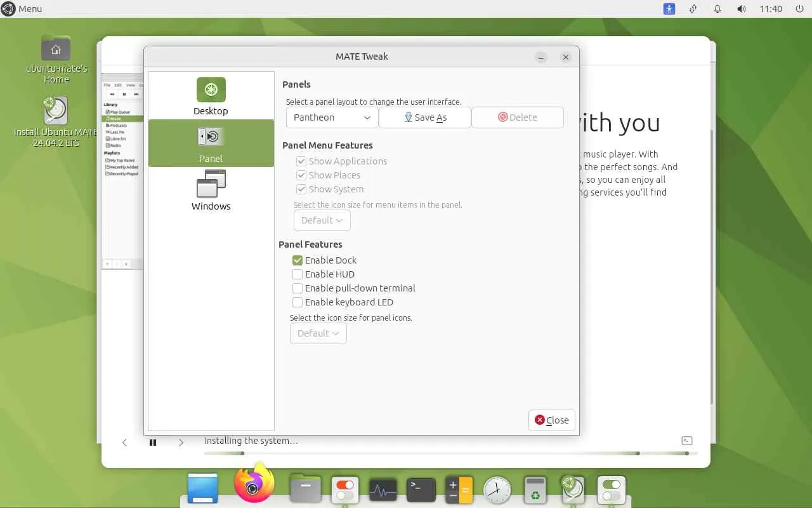Show the installer terminal output icon
Image resolution: width=812 pixels, height=508 pixels.
coord(686,441)
